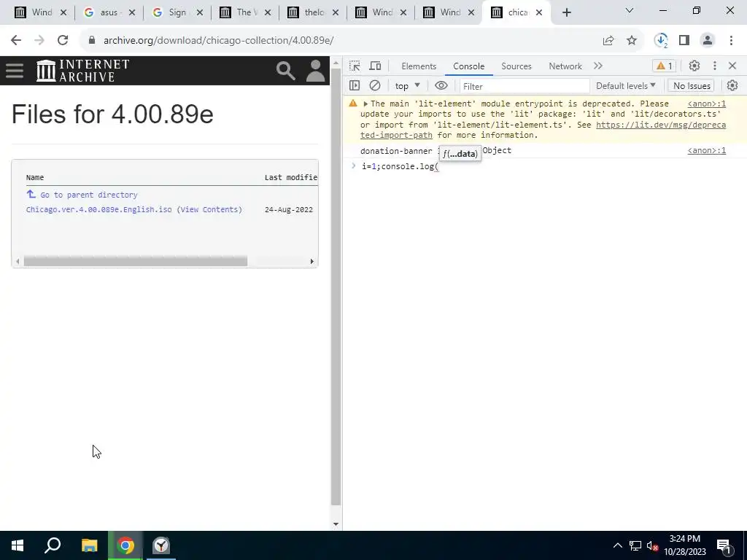
Task: Open the tab search dropdown
Action: 629,10
